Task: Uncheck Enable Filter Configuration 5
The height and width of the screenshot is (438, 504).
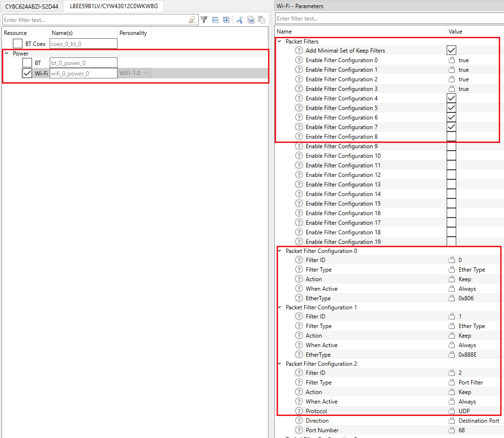Action: point(451,108)
